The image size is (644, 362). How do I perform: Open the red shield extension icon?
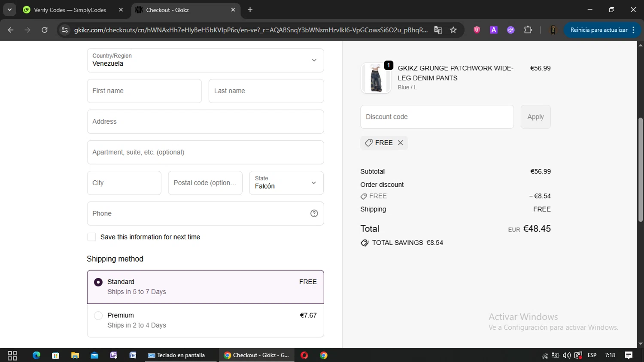[477, 30]
